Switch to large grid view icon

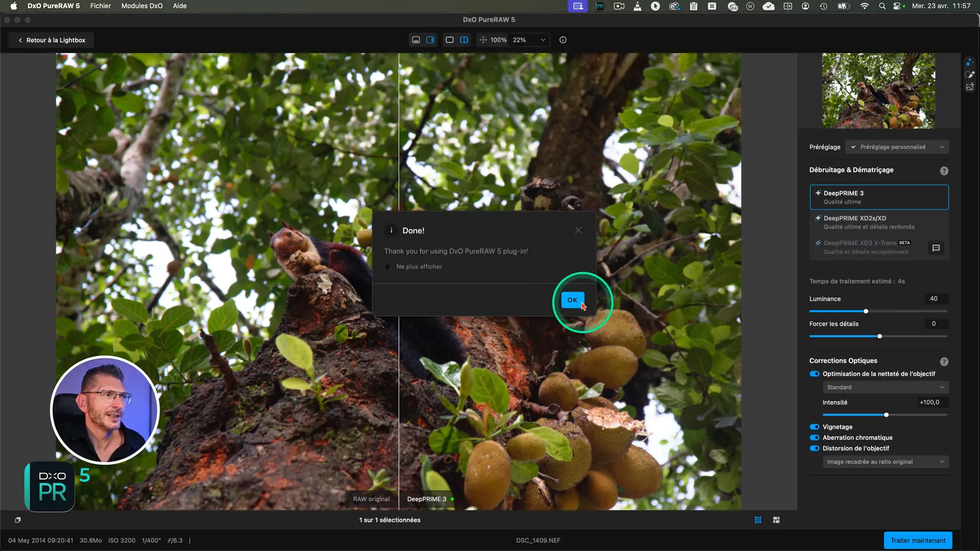coord(776,520)
